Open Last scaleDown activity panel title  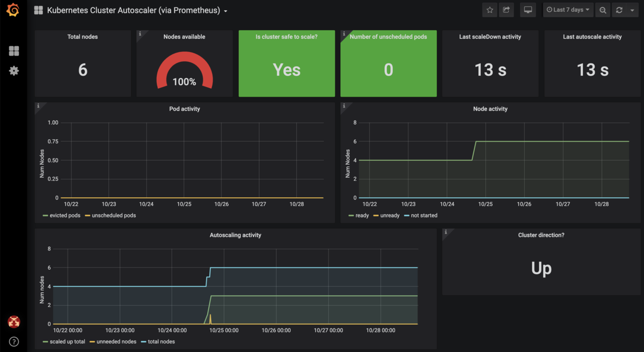[491, 37]
